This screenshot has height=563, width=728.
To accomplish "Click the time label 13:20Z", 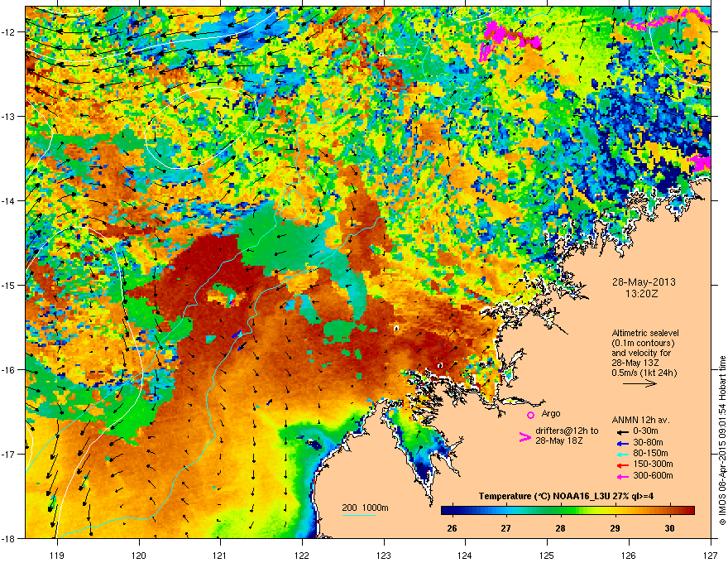I will (642, 294).
